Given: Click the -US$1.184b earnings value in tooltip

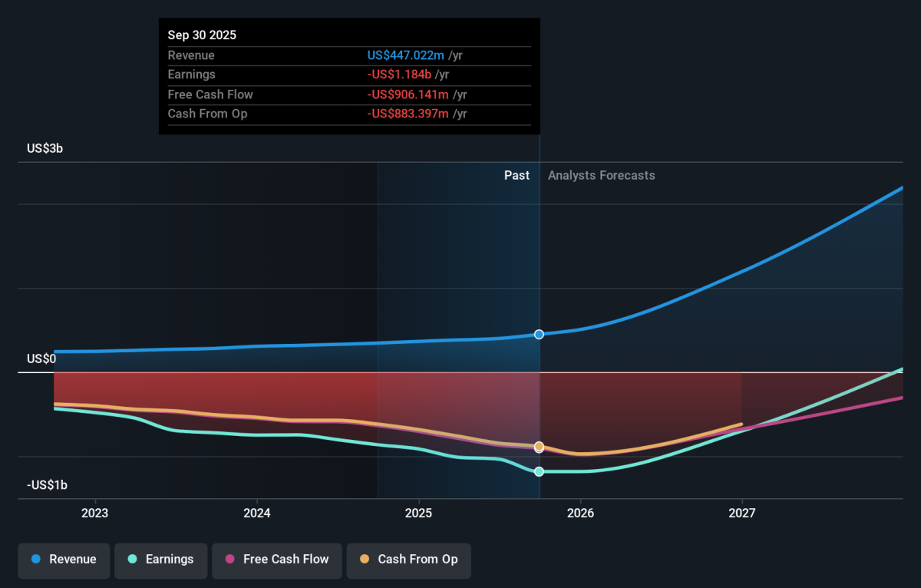Looking at the screenshot, I should pos(399,75).
